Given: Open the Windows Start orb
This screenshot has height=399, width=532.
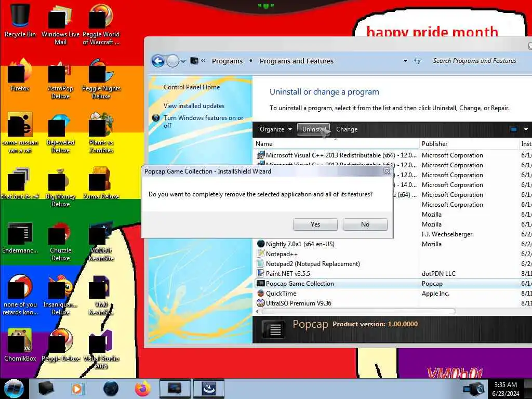Looking at the screenshot, I should point(14,389).
